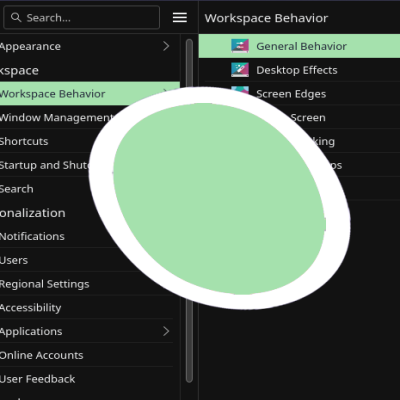The height and width of the screenshot is (400, 400).
Task: Click the search magnifier icon
Action: coord(16,17)
